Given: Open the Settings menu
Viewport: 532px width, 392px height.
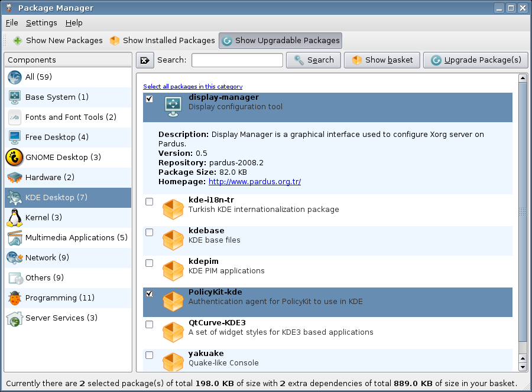Looking at the screenshot, I should tap(41, 22).
